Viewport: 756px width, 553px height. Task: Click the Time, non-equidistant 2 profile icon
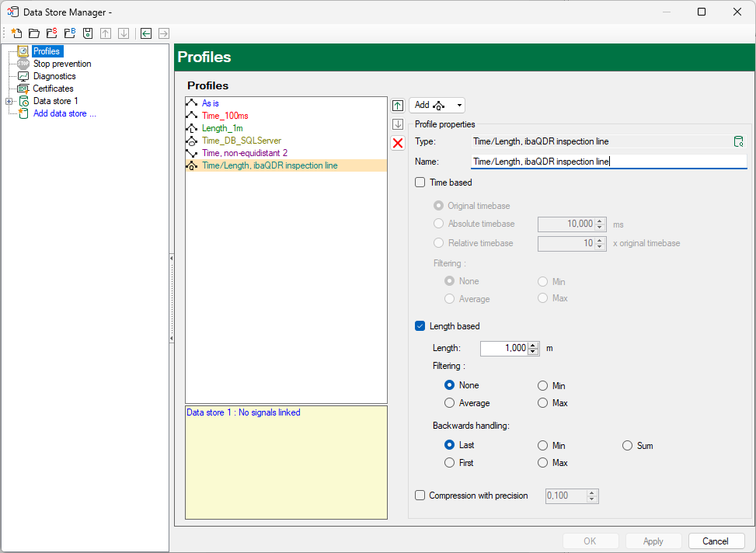(x=192, y=153)
